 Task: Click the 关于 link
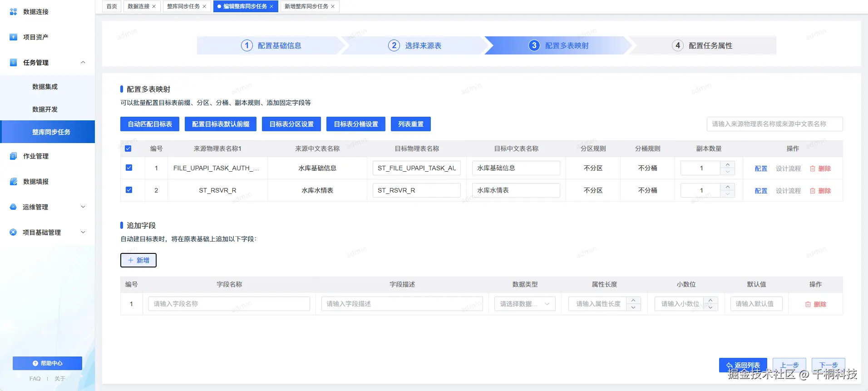(x=60, y=379)
